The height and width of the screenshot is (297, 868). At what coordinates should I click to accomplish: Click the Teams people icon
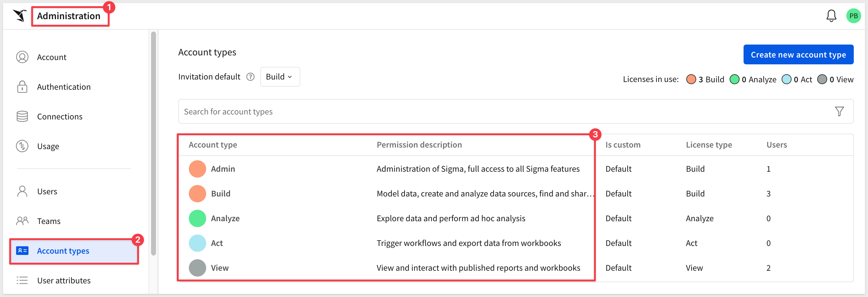click(x=22, y=221)
